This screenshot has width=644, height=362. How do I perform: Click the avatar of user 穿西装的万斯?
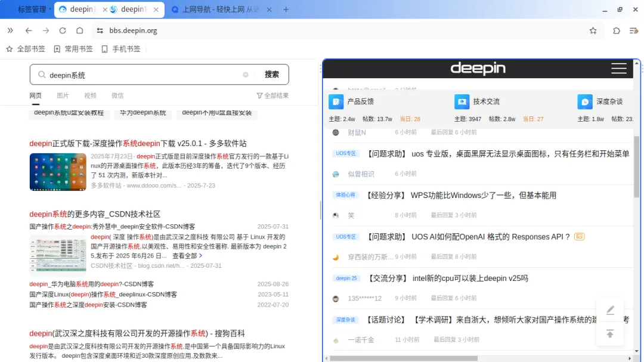point(336,257)
